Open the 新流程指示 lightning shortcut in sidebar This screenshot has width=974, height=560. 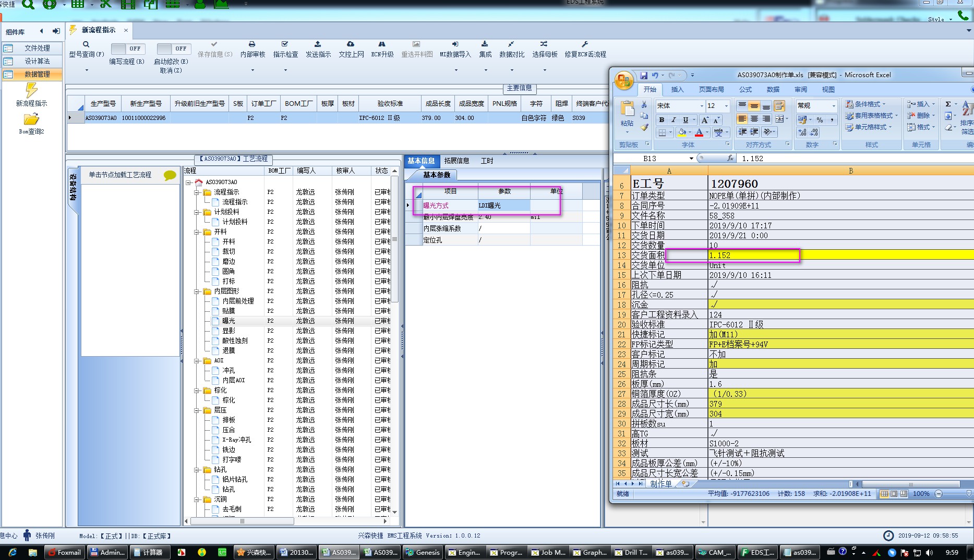pyautogui.click(x=31, y=90)
